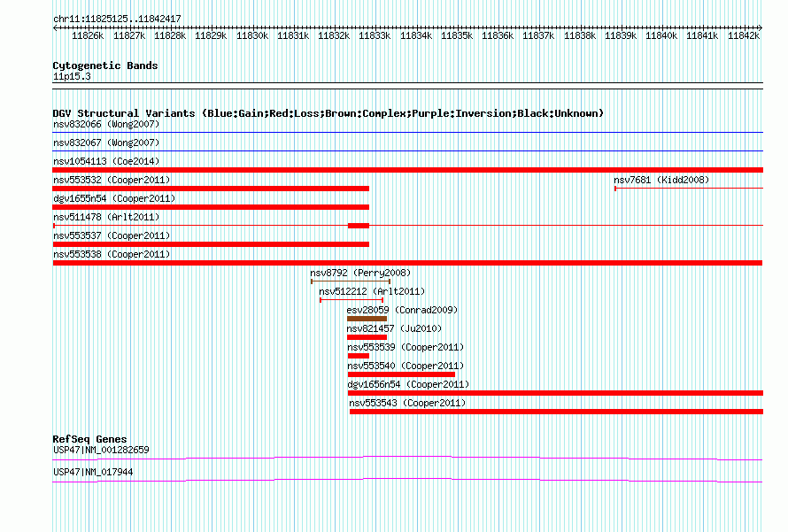Image resolution: width=788 pixels, height=532 pixels.
Task: Click the 11835k ruler label
Action: tap(456, 35)
